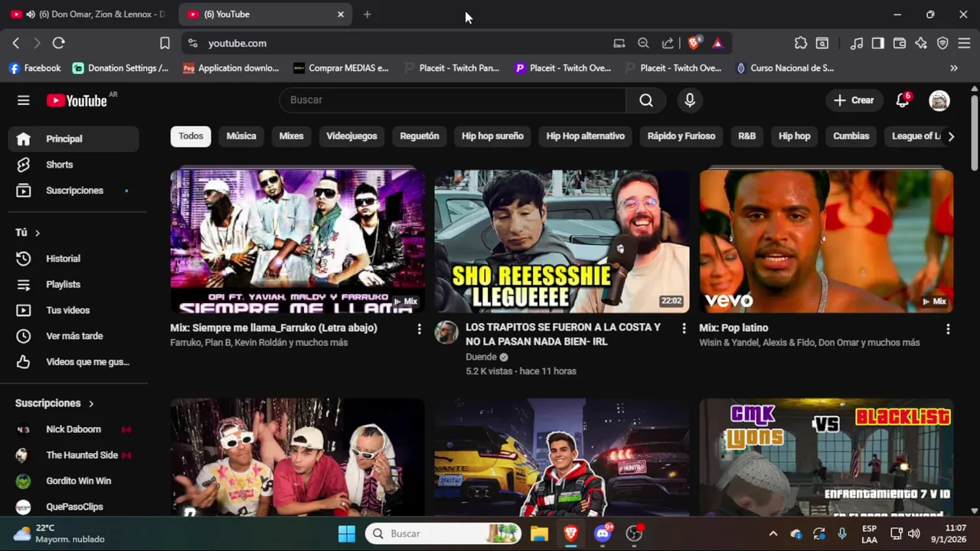Open options for LOS TRAPITOS video
Image resolution: width=980 pixels, height=551 pixels.
coord(684,328)
